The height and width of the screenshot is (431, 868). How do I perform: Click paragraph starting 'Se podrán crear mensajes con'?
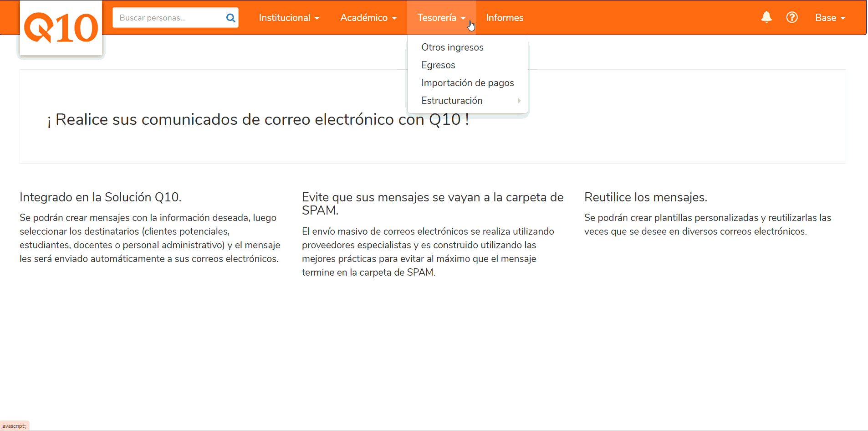pos(150,238)
